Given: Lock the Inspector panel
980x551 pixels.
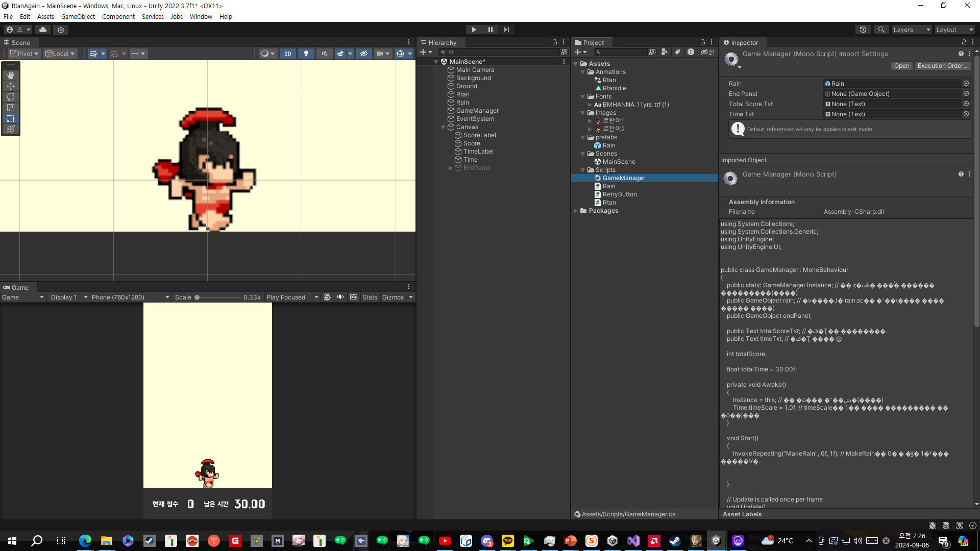Looking at the screenshot, I should [x=964, y=42].
